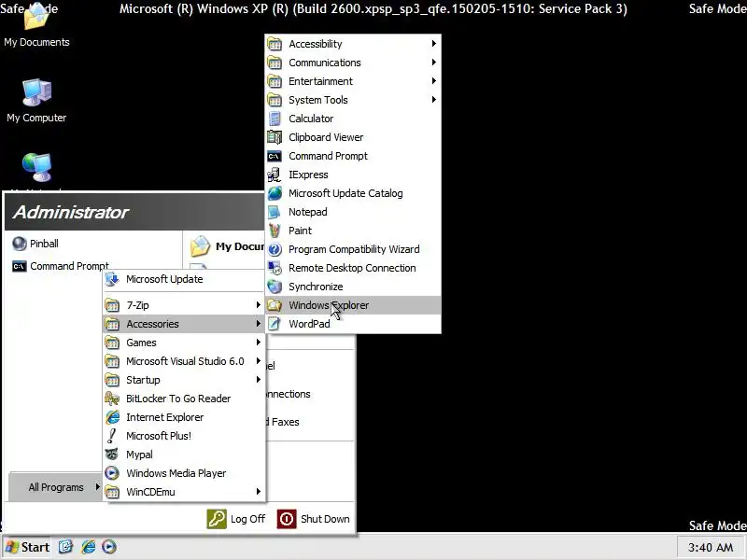Click the 'Calculator' label text

point(311,119)
